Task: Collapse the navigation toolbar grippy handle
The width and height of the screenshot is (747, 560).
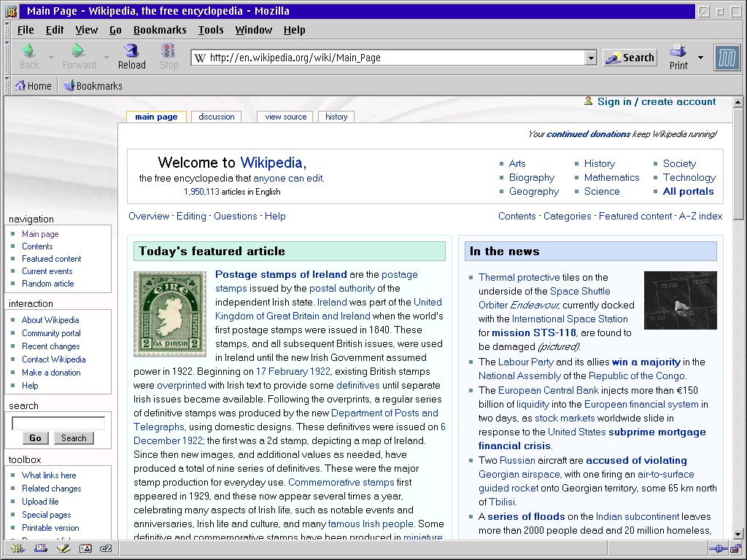Action: 7,57
